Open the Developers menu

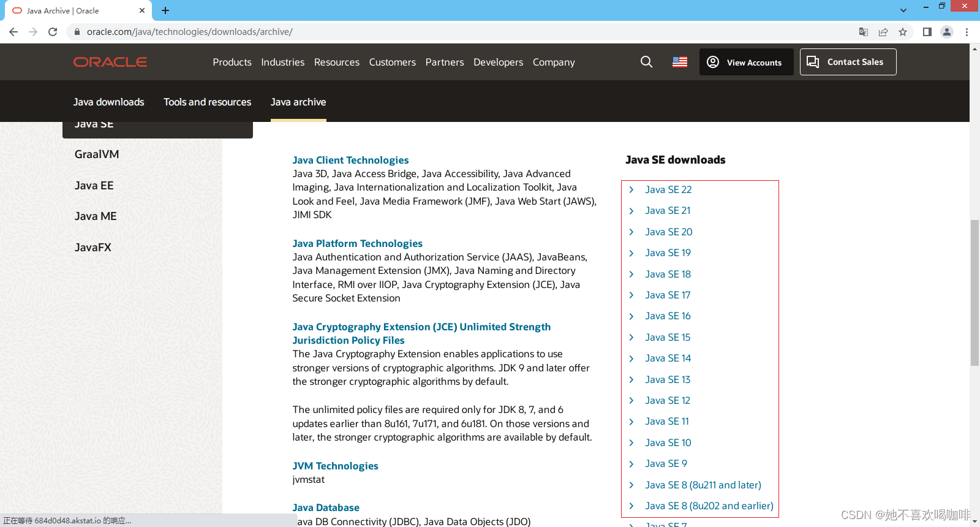(x=499, y=62)
